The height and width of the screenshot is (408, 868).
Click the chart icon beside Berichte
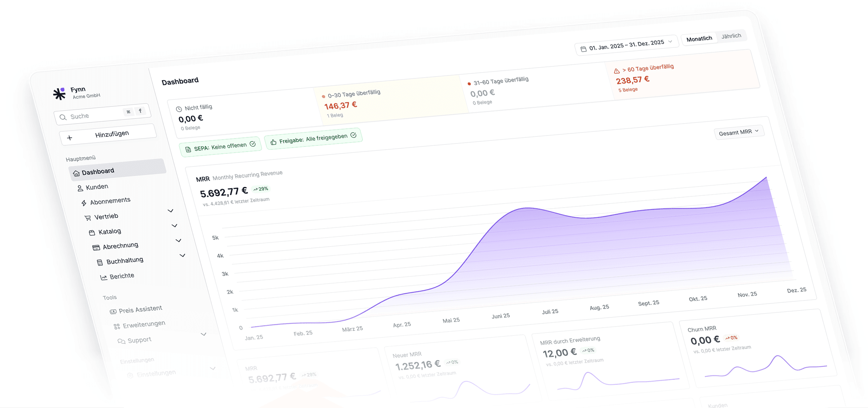104,277
